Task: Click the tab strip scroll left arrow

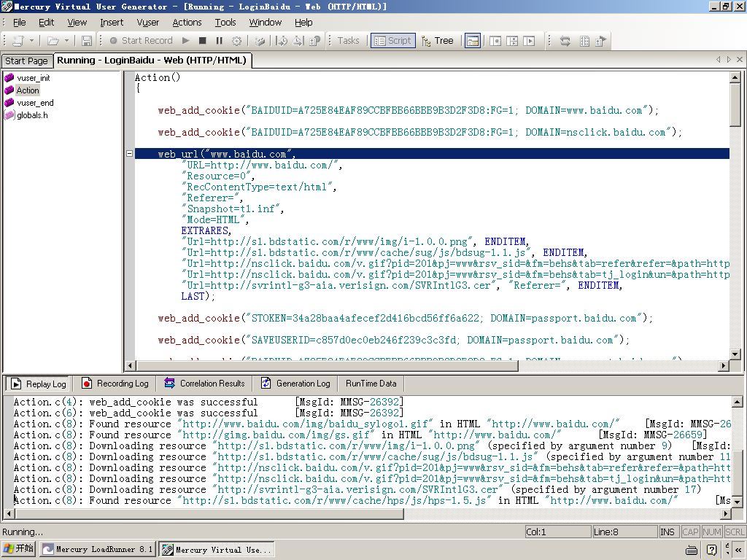Action: (x=719, y=60)
